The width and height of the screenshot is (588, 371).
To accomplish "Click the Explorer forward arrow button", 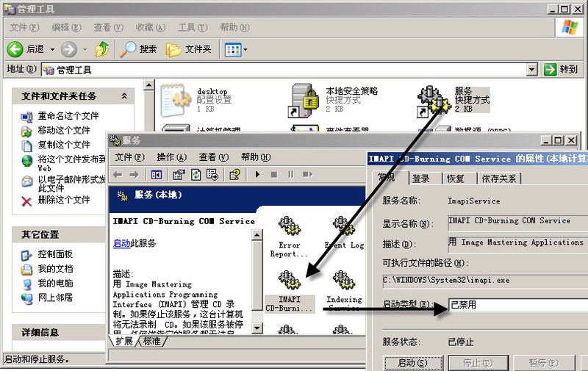I will (69, 49).
